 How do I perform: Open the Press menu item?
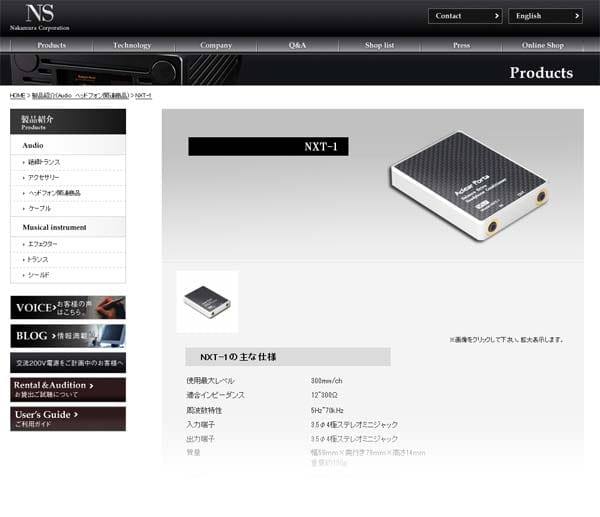pyautogui.click(x=461, y=45)
